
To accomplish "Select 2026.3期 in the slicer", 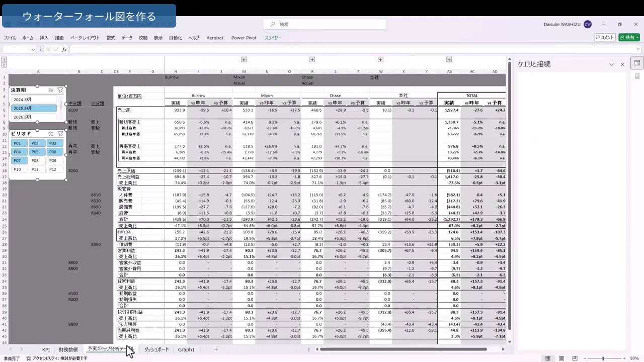I will pyautogui.click(x=35, y=117).
